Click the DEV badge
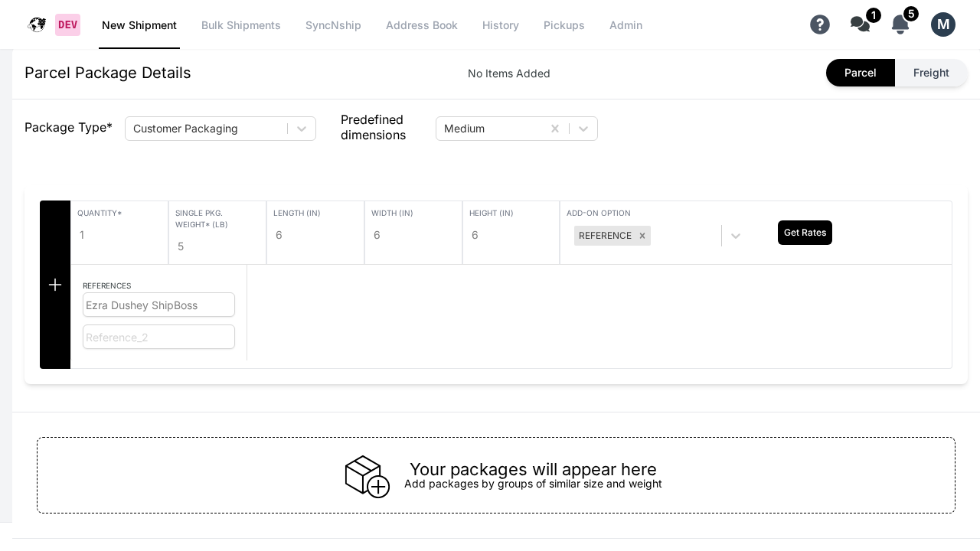 (67, 24)
